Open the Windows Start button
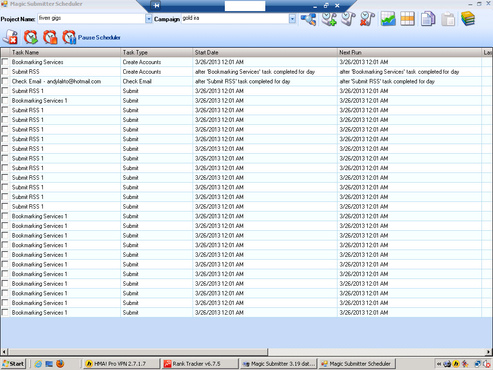493x370 pixels. coord(13,364)
